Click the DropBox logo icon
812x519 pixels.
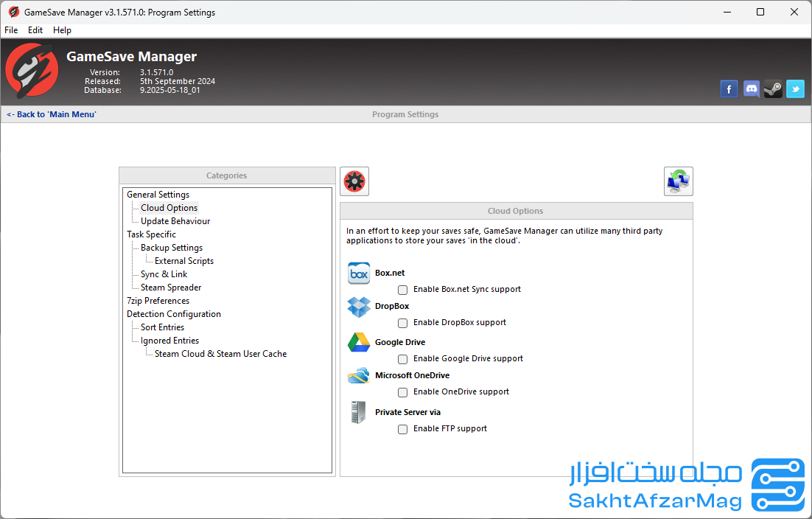pyautogui.click(x=359, y=307)
